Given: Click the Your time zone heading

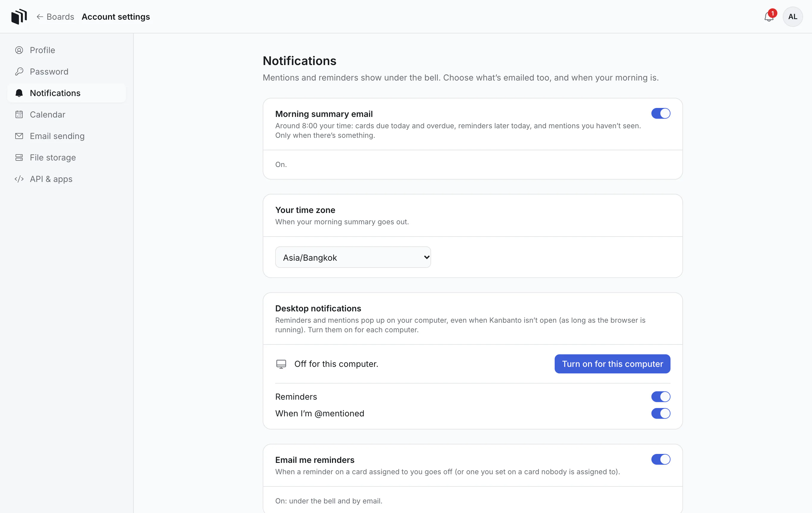Looking at the screenshot, I should [305, 210].
